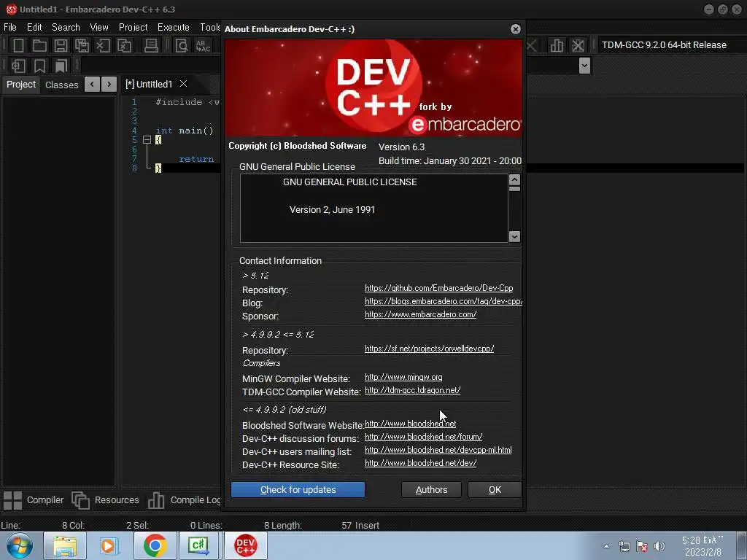Screen dimensions: 747x560
Task: Click the Print toolbar icon
Action: (151, 46)
